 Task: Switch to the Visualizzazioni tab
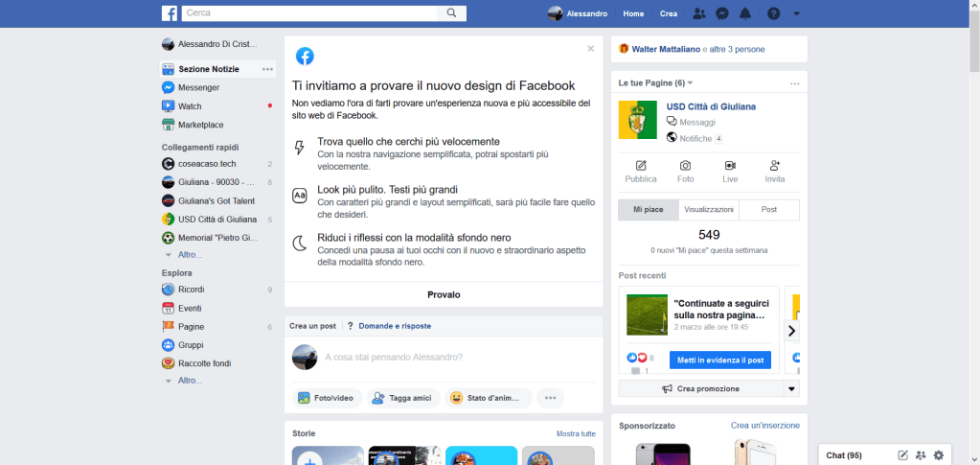coord(708,210)
